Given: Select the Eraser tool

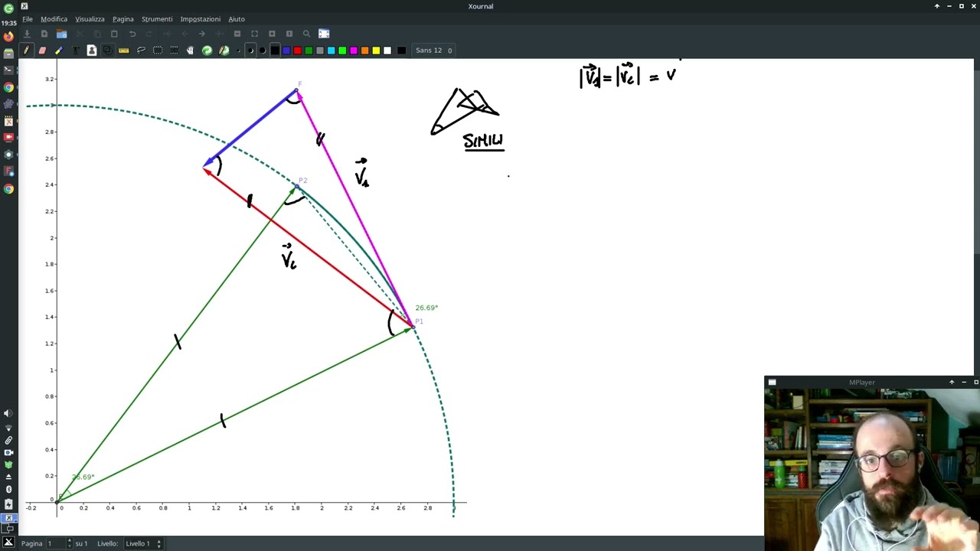Looking at the screenshot, I should pyautogui.click(x=42, y=51).
